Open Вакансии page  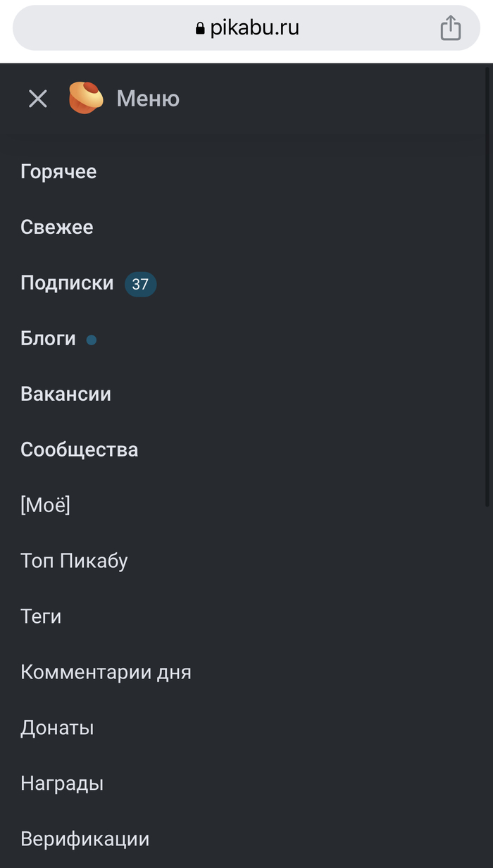point(65,395)
